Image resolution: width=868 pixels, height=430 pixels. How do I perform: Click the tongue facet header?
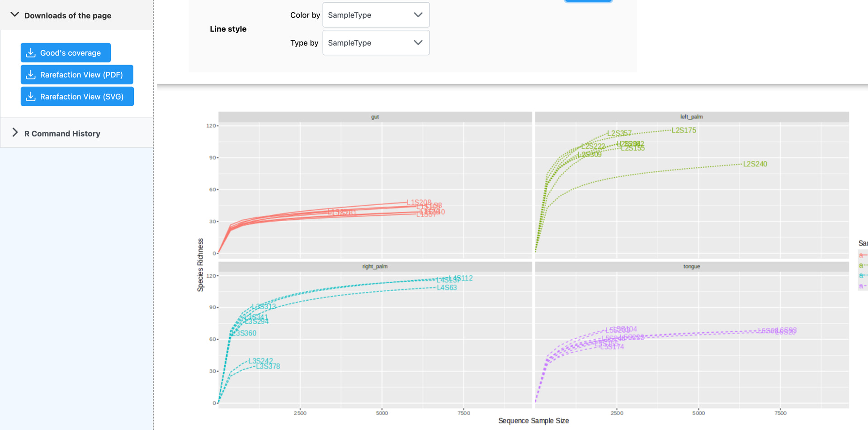(x=691, y=266)
